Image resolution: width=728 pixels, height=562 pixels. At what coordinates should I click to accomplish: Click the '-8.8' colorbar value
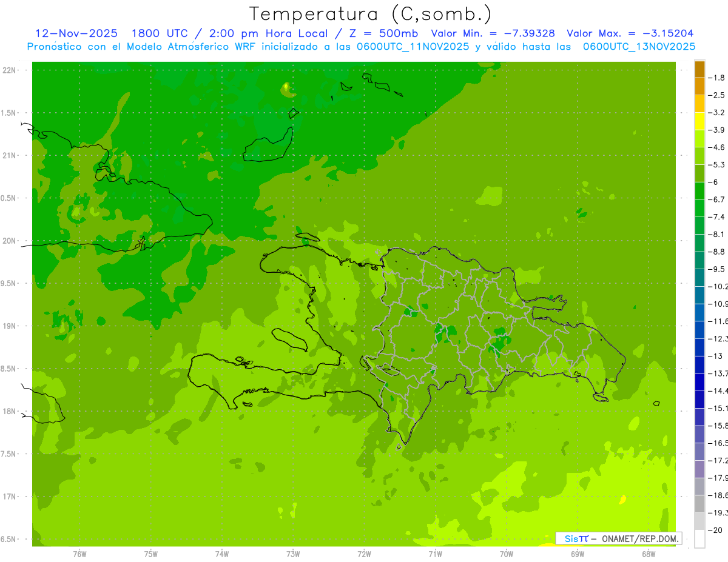(x=718, y=252)
